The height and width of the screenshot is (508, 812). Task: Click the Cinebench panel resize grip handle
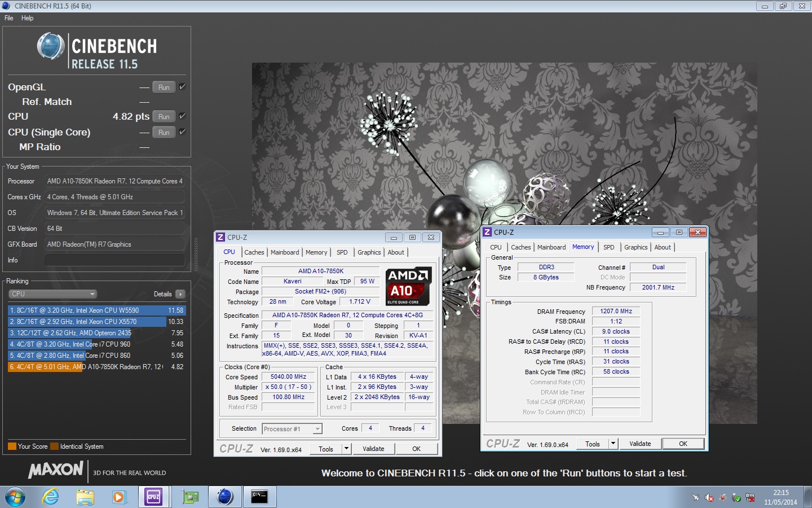(x=196, y=254)
